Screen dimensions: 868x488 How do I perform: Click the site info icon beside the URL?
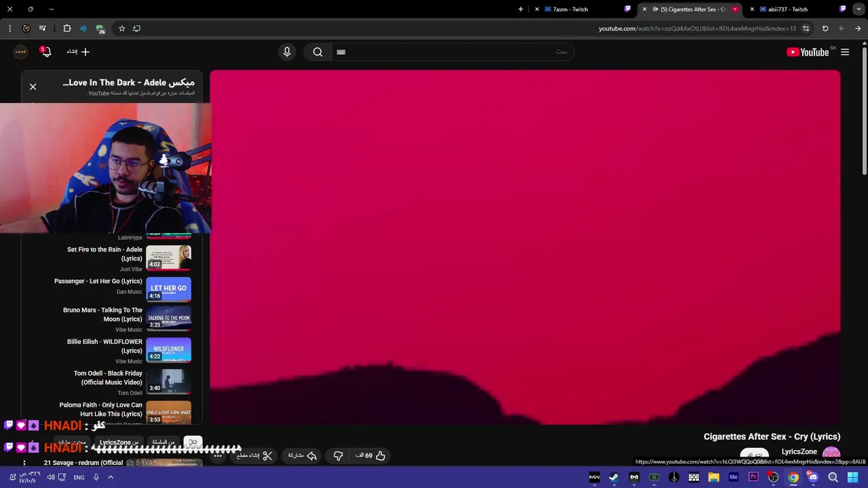pyautogui.click(x=806, y=28)
